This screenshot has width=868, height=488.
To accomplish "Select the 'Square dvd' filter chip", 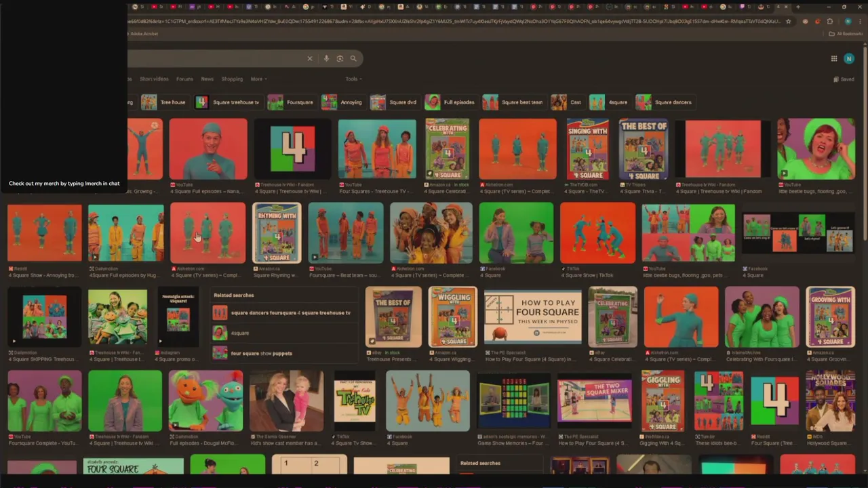I will (394, 102).
